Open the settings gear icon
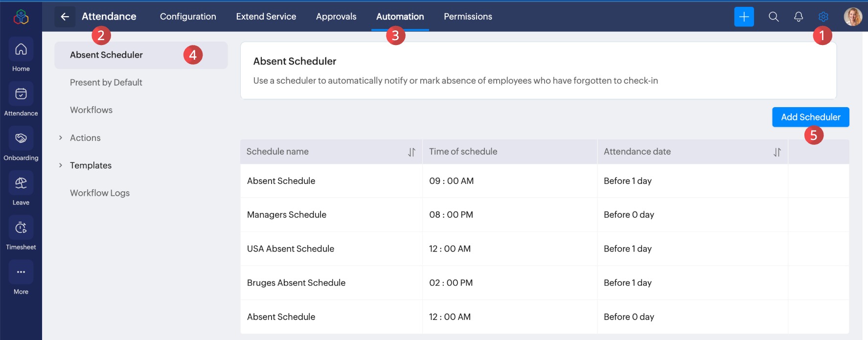 (823, 17)
